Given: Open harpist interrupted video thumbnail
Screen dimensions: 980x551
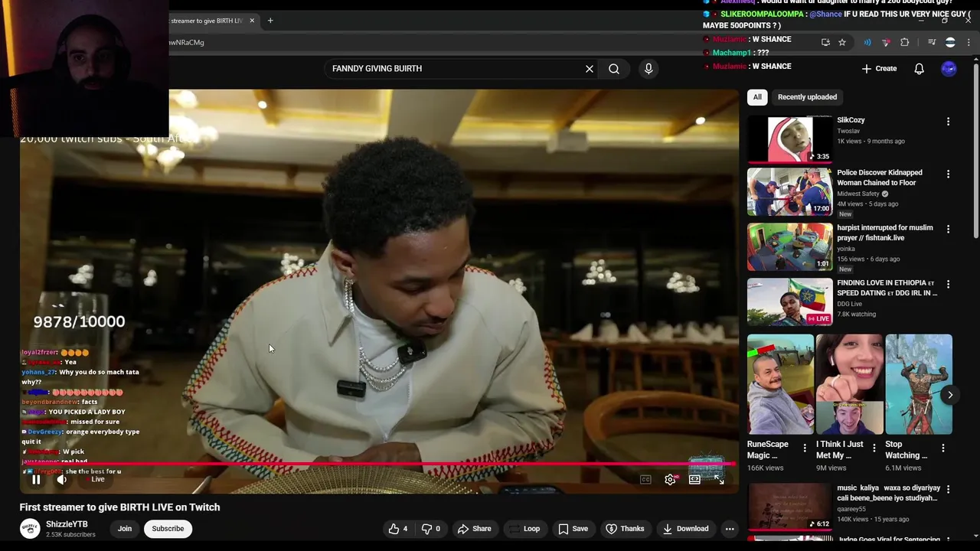Looking at the screenshot, I should [789, 247].
